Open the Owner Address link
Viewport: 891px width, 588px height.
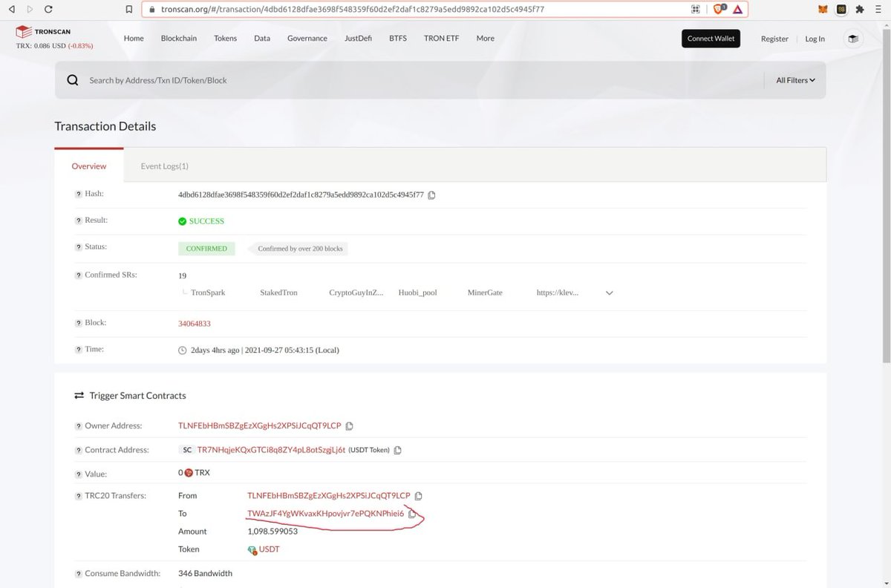(260, 426)
